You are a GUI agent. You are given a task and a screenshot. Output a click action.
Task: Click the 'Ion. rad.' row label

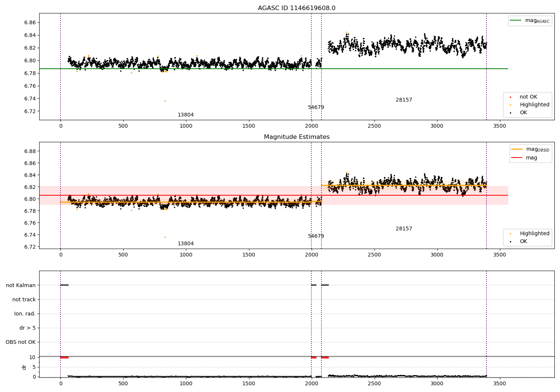[x=25, y=314]
